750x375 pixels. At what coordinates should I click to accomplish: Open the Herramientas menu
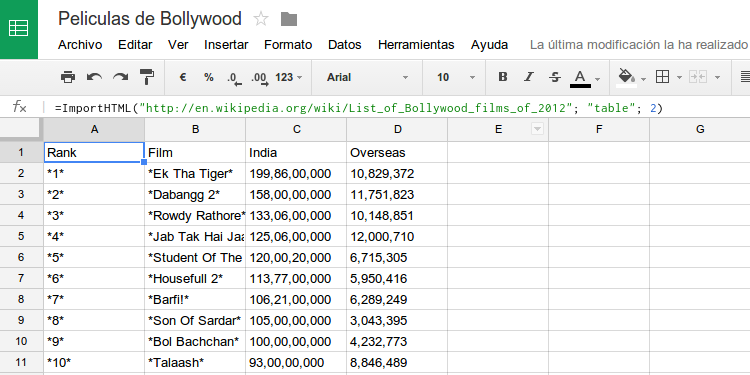click(416, 45)
